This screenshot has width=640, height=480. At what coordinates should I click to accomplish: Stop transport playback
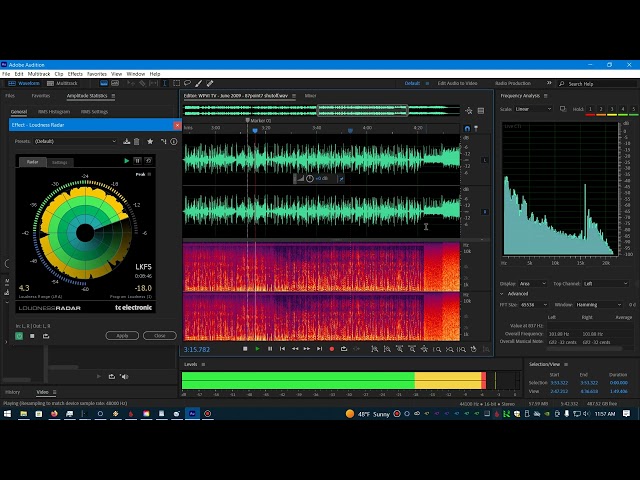245,349
